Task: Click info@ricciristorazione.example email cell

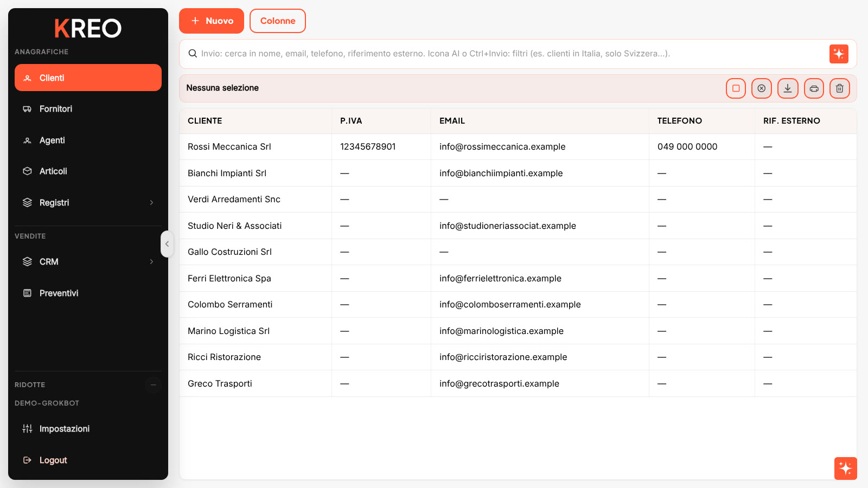Action: pyautogui.click(x=540, y=357)
